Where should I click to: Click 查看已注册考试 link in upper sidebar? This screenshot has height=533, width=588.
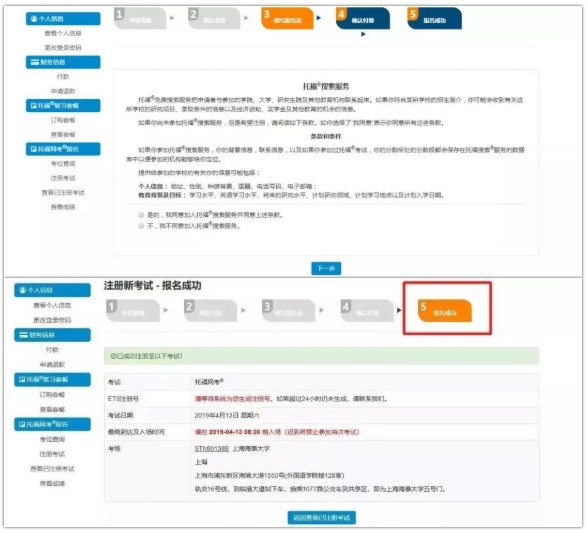pos(63,192)
